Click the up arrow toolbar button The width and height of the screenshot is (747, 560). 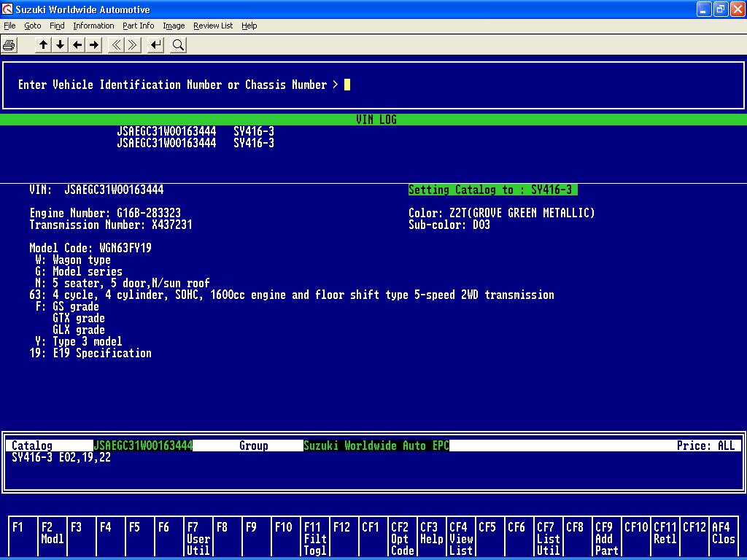pos(43,45)
